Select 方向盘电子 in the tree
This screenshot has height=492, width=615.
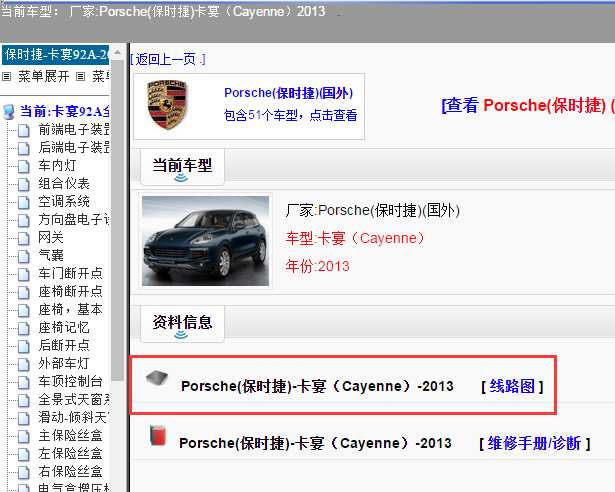point(74,220)
